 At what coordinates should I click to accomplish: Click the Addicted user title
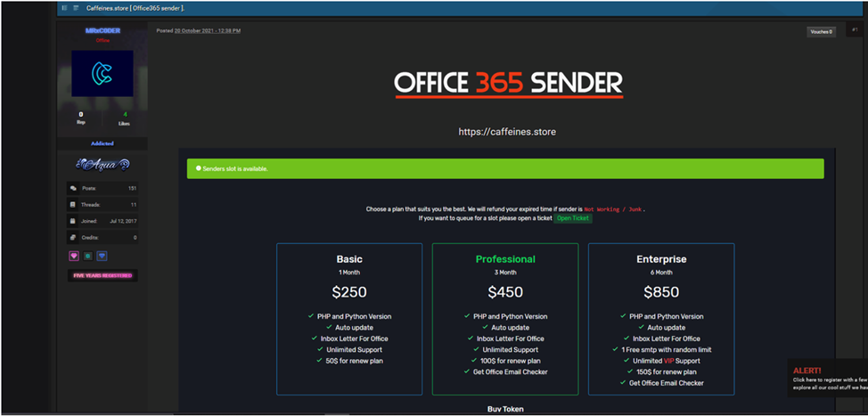[102, 143]
